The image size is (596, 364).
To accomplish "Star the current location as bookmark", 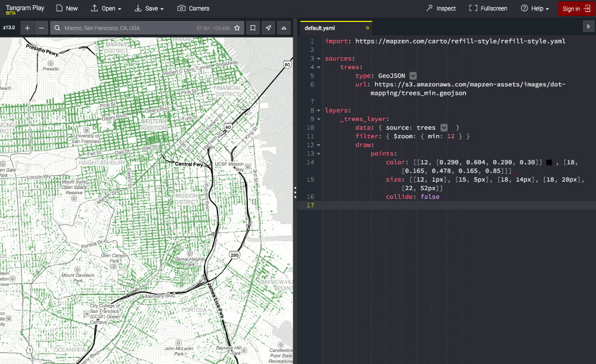I will [237, 28].
